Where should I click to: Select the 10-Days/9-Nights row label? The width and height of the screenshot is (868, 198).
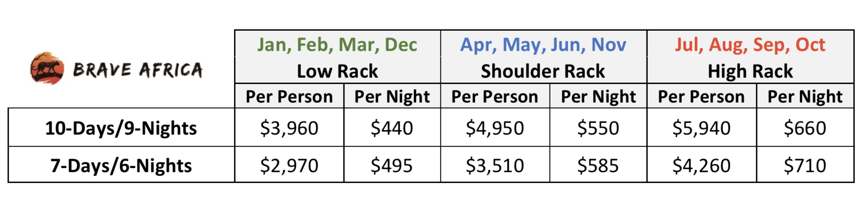(x=121, y=128)
